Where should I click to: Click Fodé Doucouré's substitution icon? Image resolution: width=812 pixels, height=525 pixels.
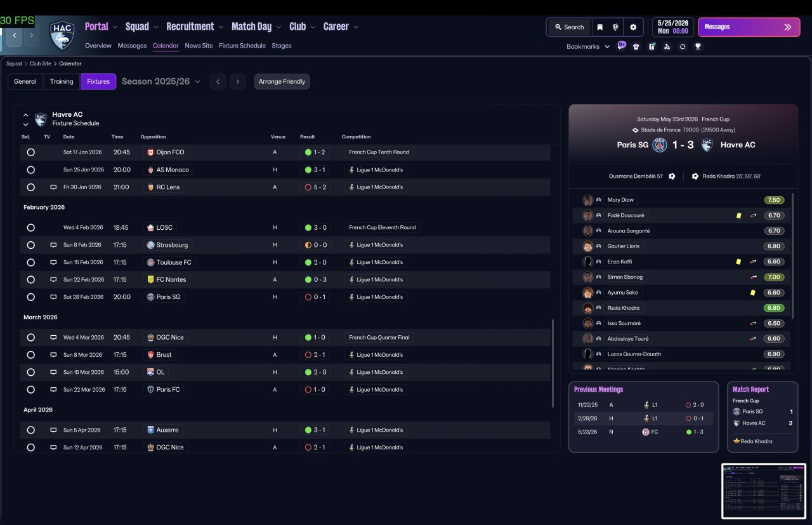(x=754, y=215)
